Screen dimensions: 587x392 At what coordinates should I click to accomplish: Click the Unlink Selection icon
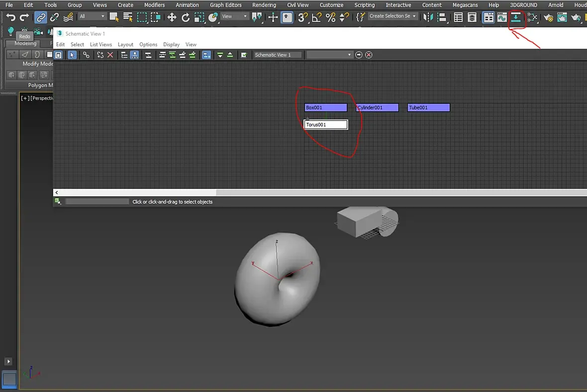[x=54, y=17]
